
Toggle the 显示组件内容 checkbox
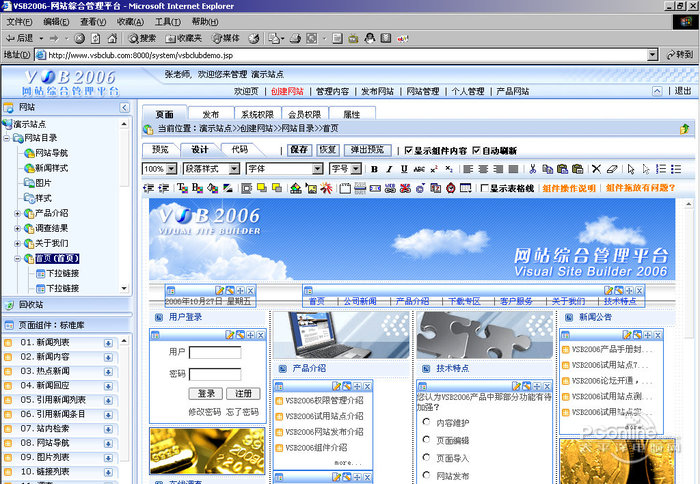pyautogui.click(x=408, y=150)
